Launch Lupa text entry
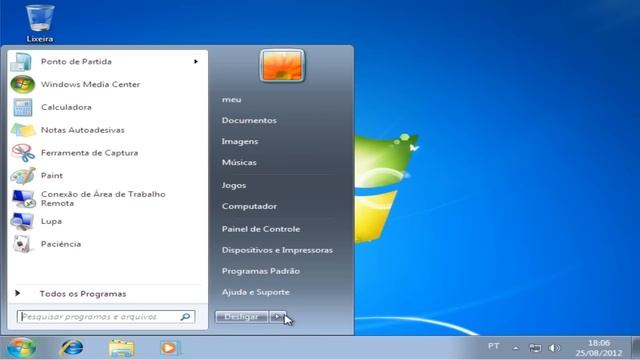This screenshot has height=360, width=640. coord(51,221)
